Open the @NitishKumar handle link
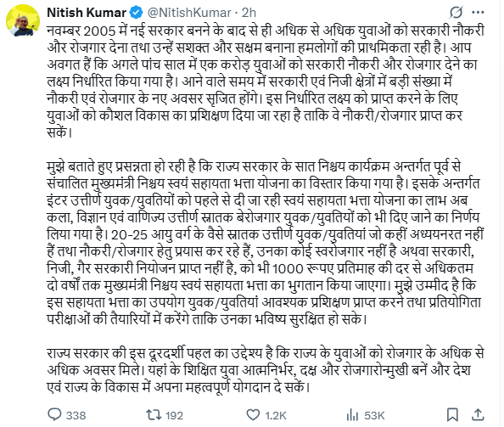The image size is (504, 427). pos(189,13)
